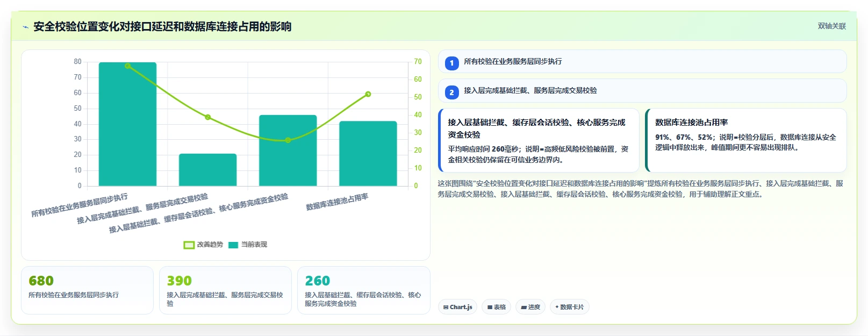
Task: Click the icon in the Chart.js tag
Action: click(x=446, y=308)
